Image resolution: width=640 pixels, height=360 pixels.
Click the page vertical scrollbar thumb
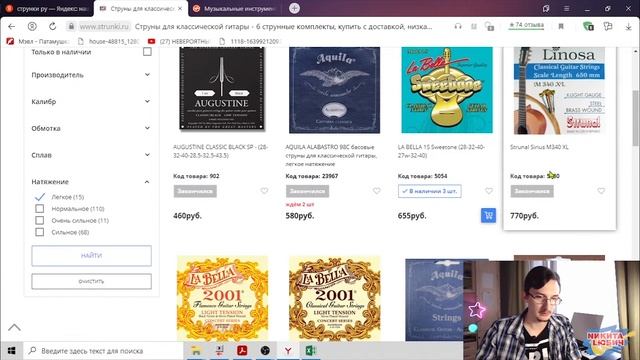coord(636,118)
